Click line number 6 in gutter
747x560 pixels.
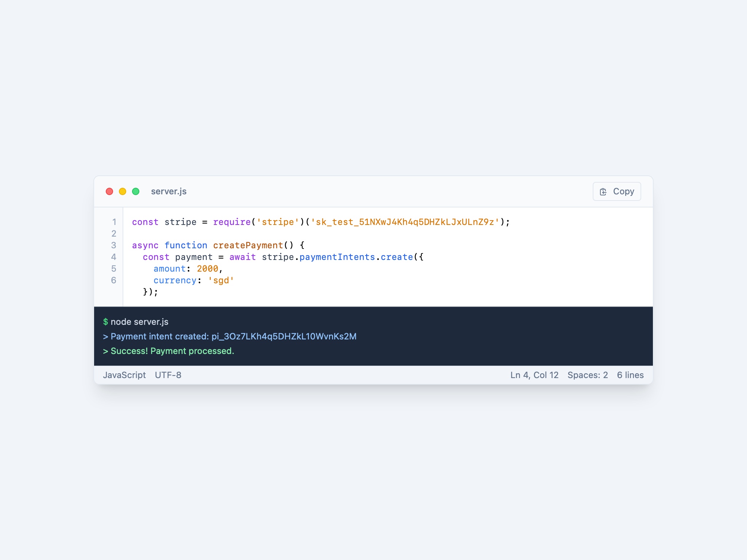pyautogui.click(x=114, y=280)
